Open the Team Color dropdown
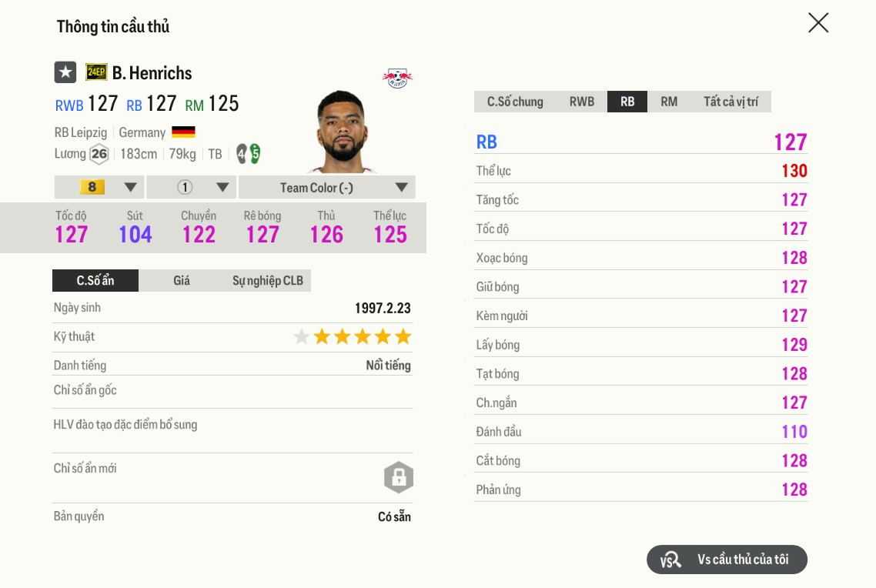876x588 pixels. tap(326, 187)
